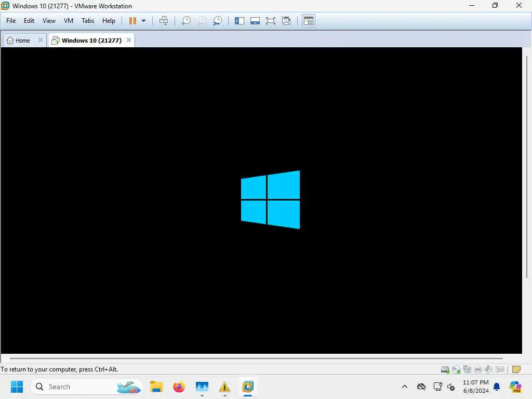Enter full screen mode

271,21
